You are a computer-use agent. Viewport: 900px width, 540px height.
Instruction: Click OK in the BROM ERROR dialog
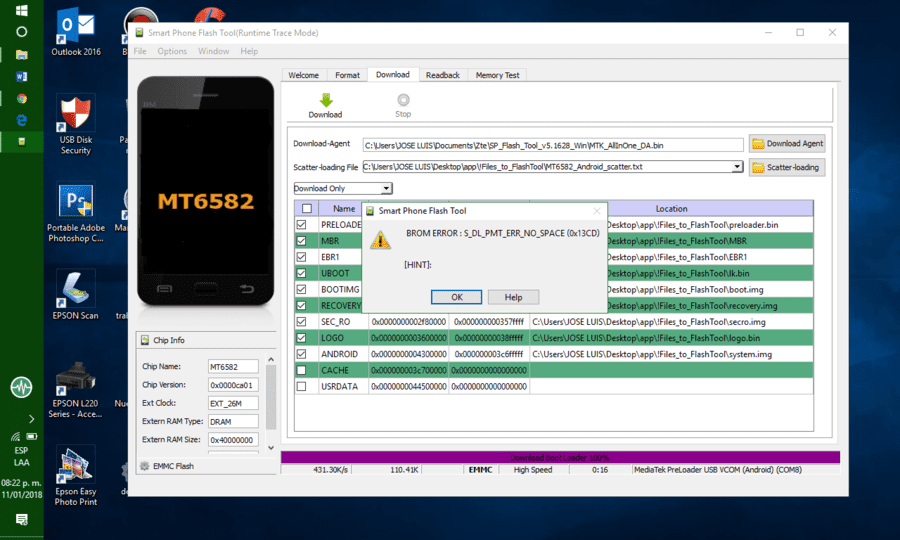[x=456, y=297]
